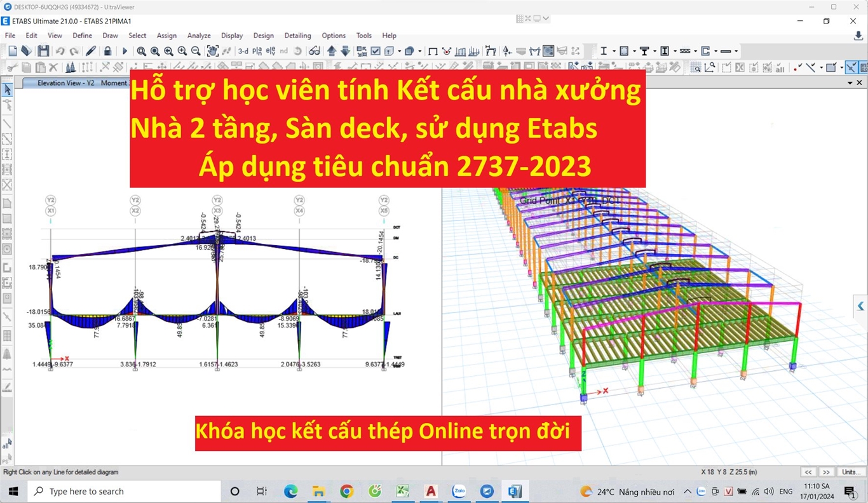Click the >> button in status bar
868x503 pixels.
[826, 472]
